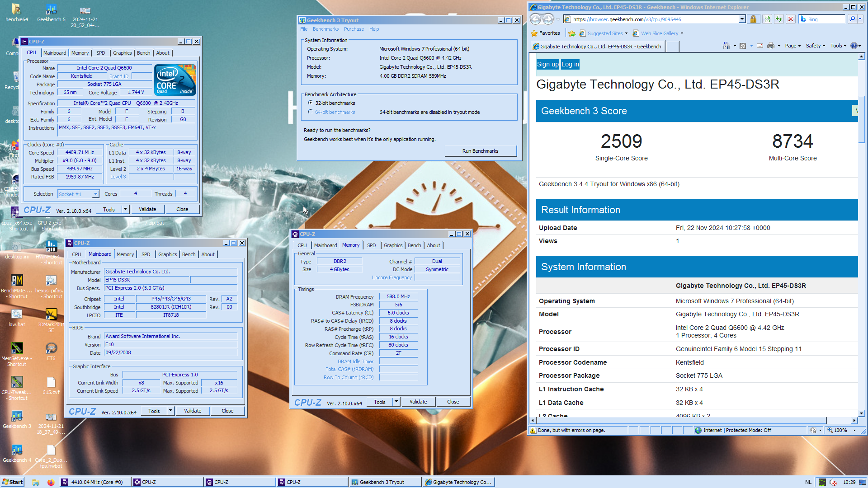
Task: Click the IE page scroll down arrow
Action: pos(862,413)
